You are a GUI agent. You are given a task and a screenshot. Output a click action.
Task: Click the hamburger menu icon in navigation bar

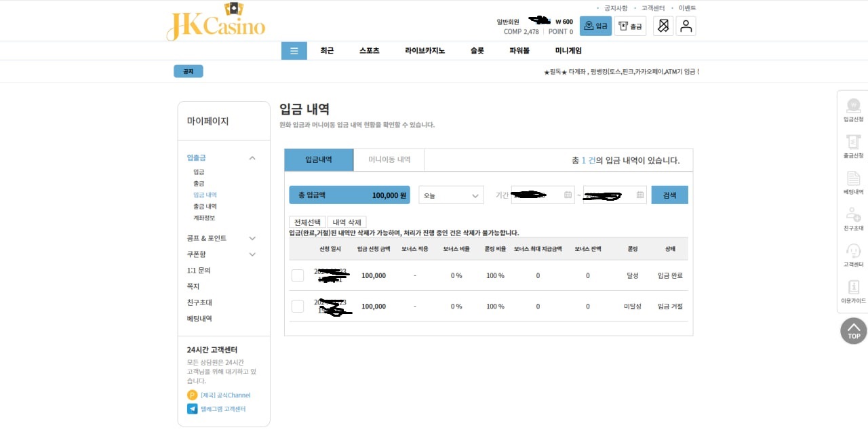(294, 51)
